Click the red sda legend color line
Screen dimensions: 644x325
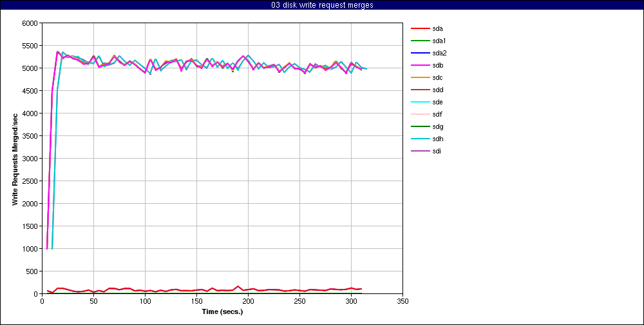[420, 28]
